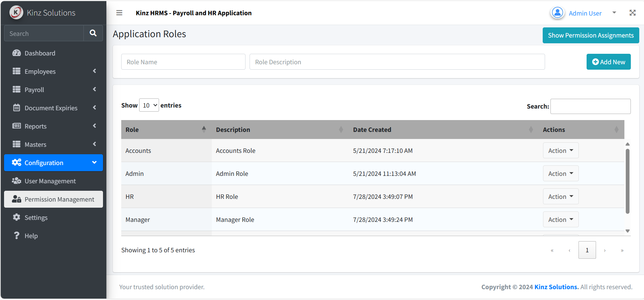Click the Admin User avatar icon
This screenshot has height=300, width=644.
[558, 13]
